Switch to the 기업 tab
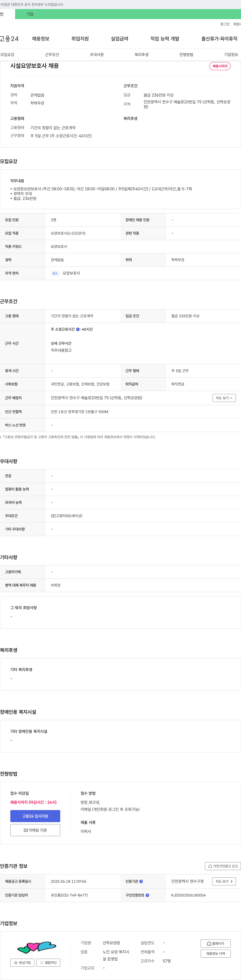Screen dimensions: 241x980 coord(30,14)
